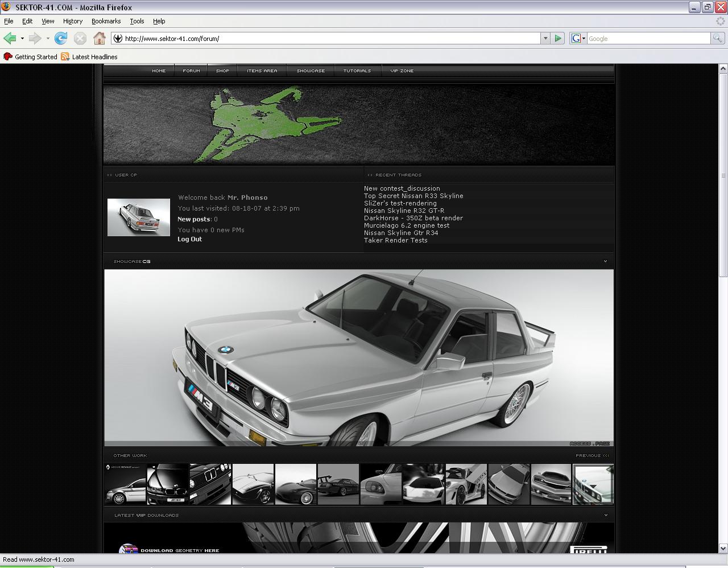The width and height of the screenshot is (728, 568).
Task: Open the New contest_discussion thread
Action: coord(402,188)
